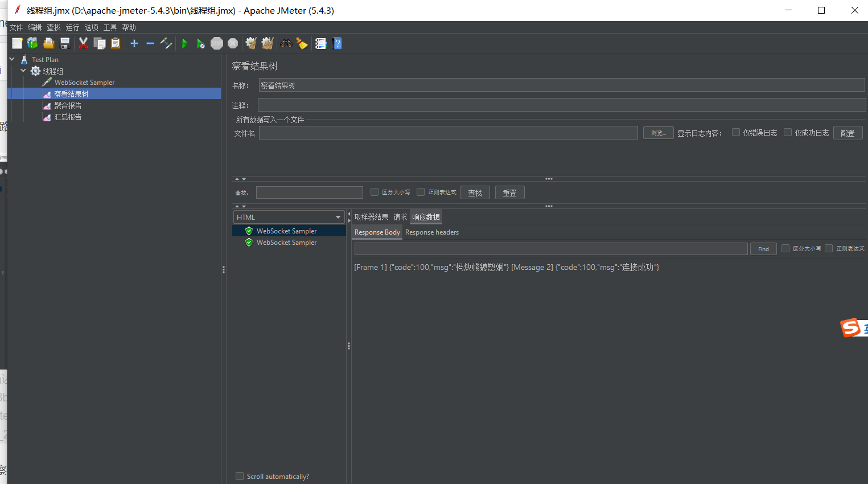Select the Test Plan tree node
The width and height of the screenshot is (868, 484).
[x=45, y=60]
